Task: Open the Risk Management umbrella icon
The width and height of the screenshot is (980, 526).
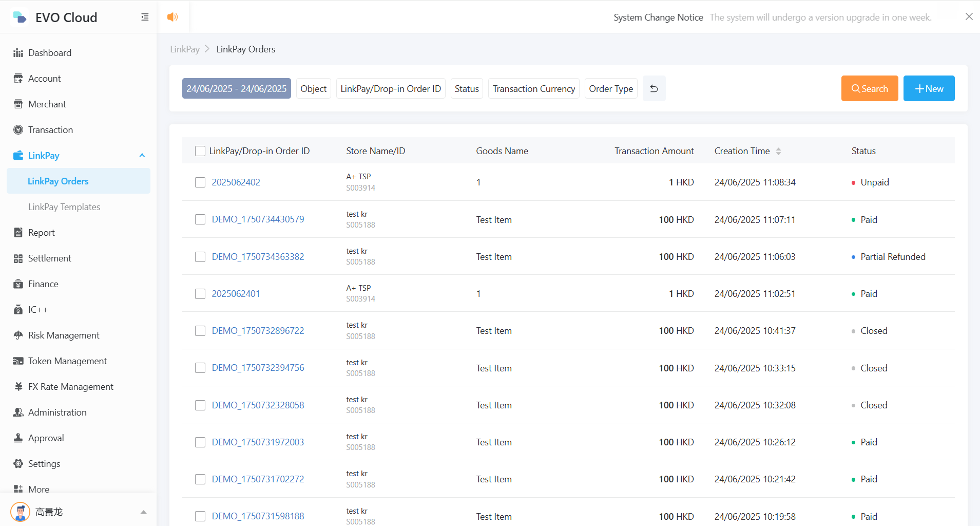Action: point(18,335)
